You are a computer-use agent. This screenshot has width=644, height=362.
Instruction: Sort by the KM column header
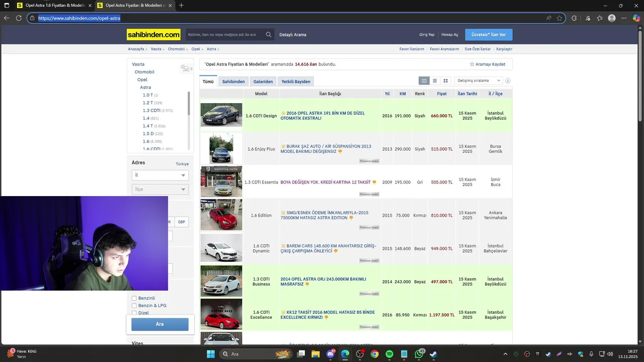[x=403, y=94]
